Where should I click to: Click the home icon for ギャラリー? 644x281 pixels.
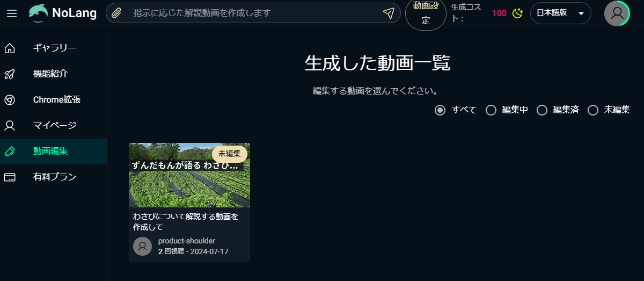(10, 48)
